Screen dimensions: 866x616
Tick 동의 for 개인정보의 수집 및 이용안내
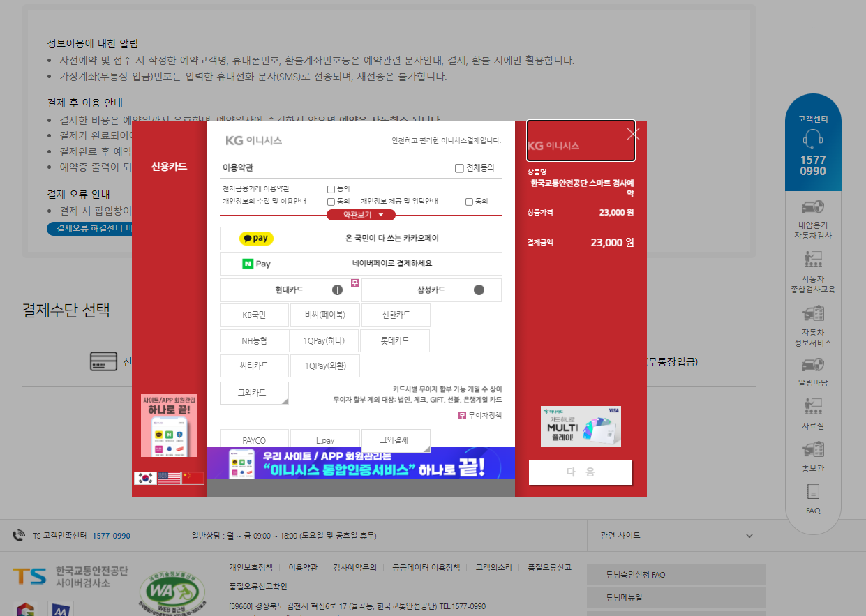point(331,202)
